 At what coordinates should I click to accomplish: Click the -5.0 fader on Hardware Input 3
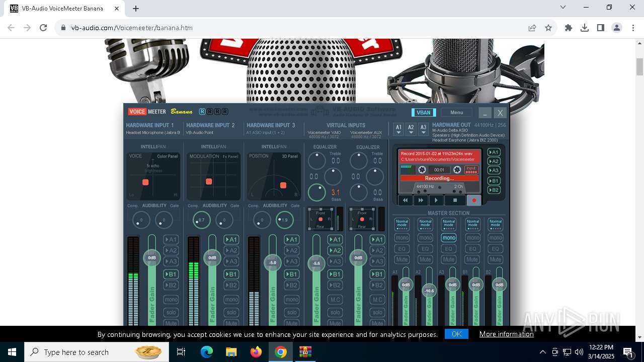coord(272,262)
